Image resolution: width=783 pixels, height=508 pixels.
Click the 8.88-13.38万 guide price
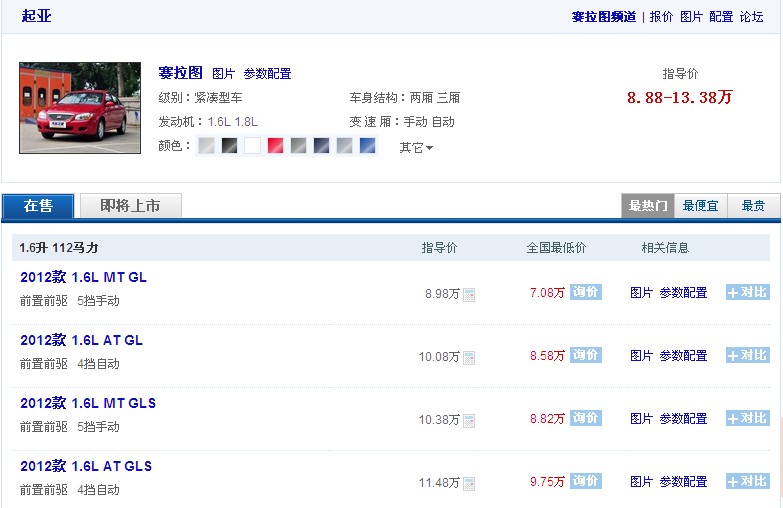pos(680,97)
